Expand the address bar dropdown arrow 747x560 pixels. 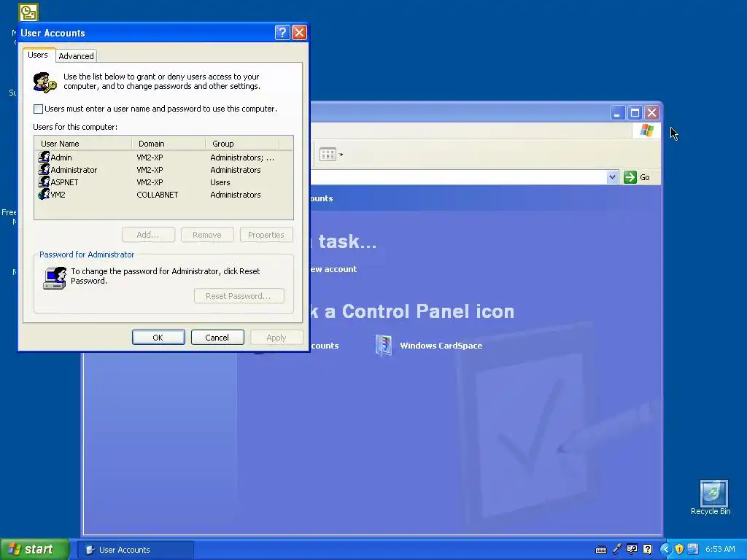(612, 177)
